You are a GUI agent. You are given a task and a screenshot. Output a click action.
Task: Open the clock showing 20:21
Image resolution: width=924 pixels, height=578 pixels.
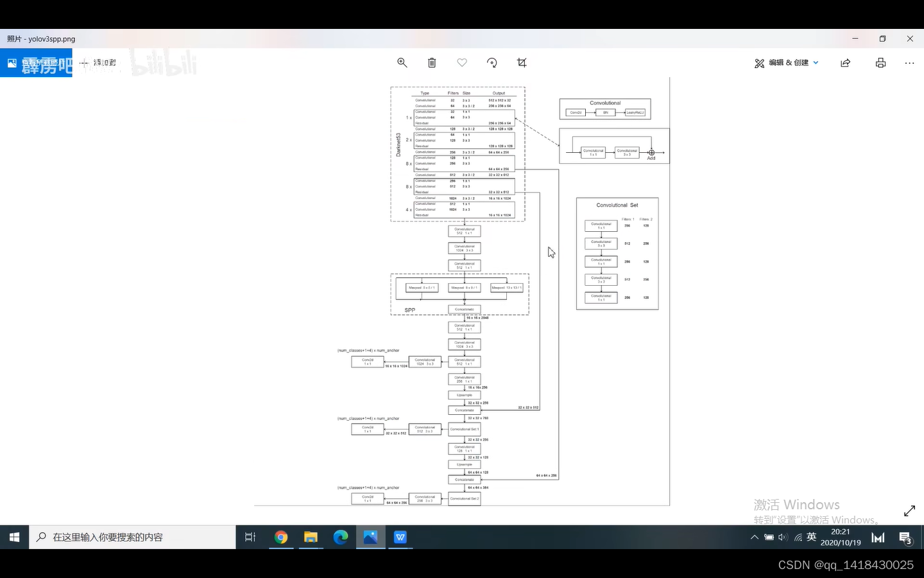point(841,537)
